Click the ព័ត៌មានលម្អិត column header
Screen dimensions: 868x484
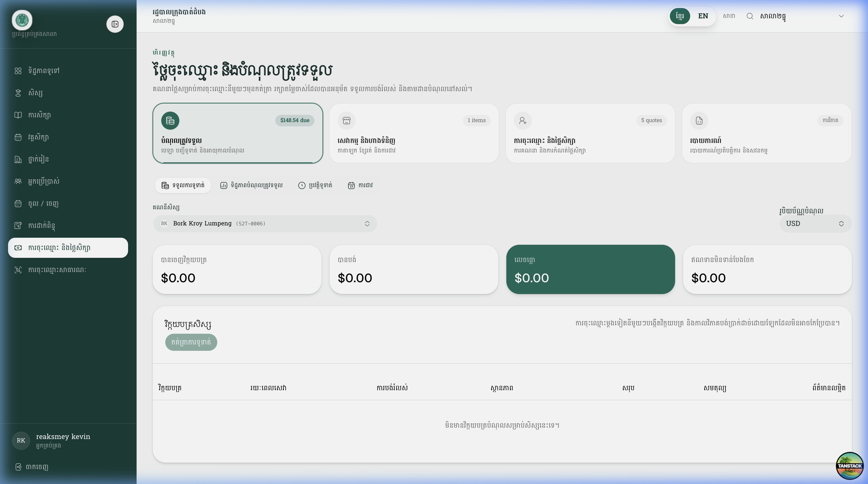click(829, 388)
